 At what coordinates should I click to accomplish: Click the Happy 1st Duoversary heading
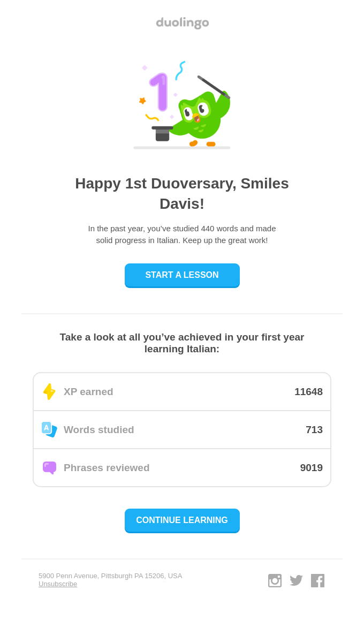point(182,193)
